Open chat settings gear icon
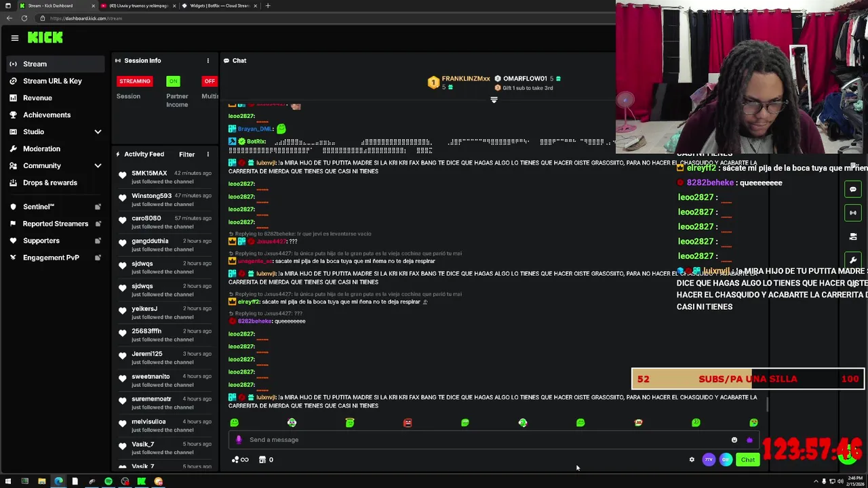Image resolution: width=868 pixels, height=488 pixels. (x=692, y=460)
